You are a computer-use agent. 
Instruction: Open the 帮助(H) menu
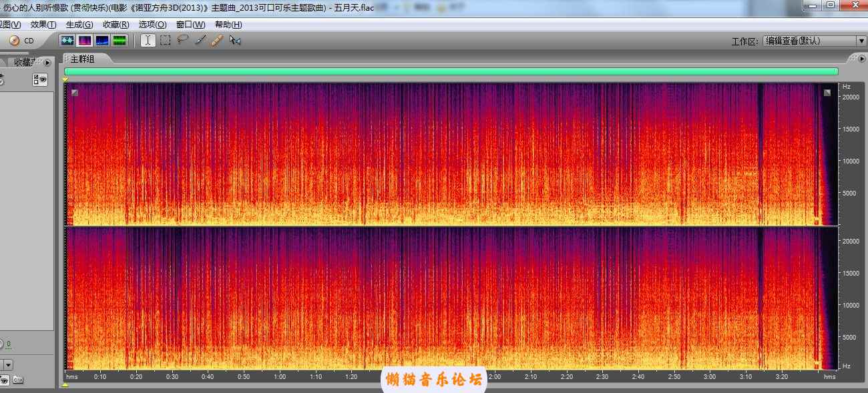point(228,25)
